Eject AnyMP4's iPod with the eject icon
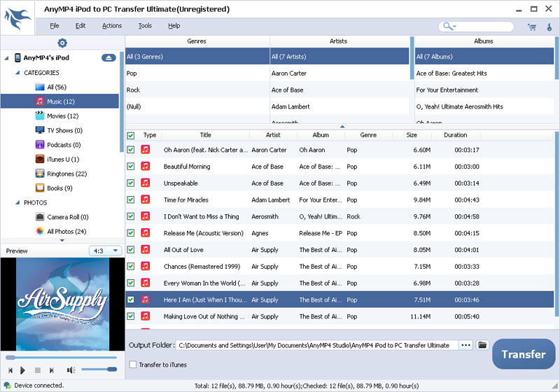 pyautogui.click(x=108, y=57)
